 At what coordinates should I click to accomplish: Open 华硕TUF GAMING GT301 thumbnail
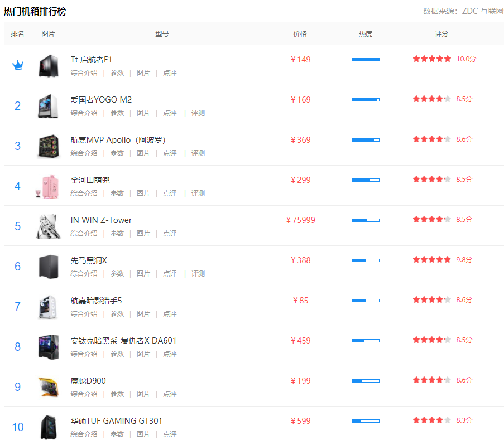[49, 427]
